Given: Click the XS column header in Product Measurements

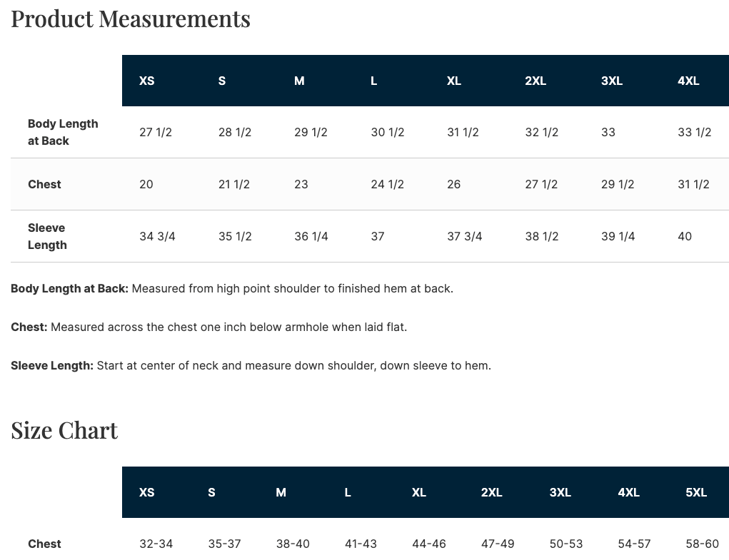Looking at the screenshot, I should (146, 81).
